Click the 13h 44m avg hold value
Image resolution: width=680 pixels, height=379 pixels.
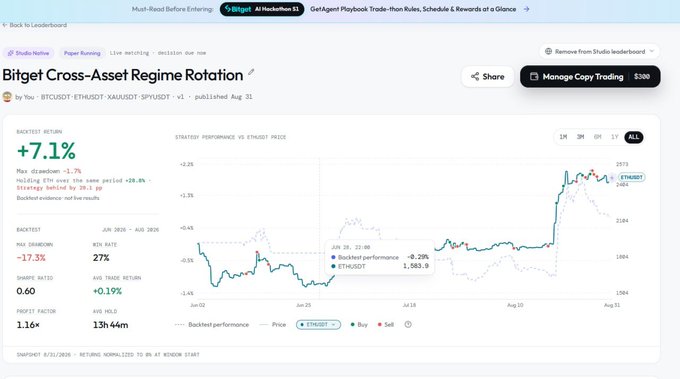(110, 325)
